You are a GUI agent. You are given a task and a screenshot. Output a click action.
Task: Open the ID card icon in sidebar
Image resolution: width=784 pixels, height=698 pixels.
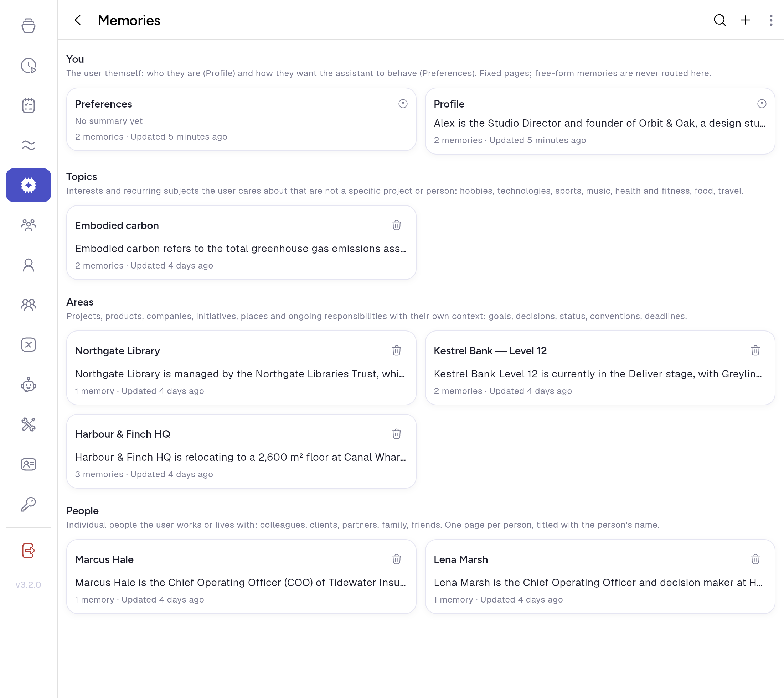[29, 464]
